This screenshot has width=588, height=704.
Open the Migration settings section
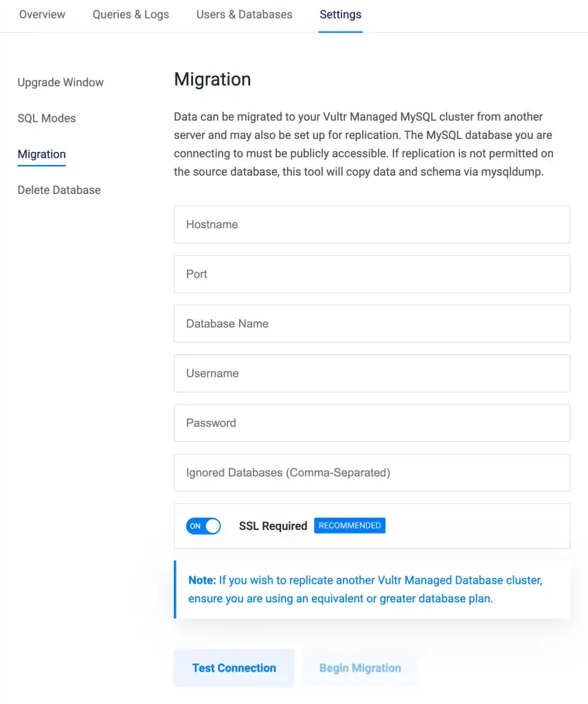click(41, 154)
